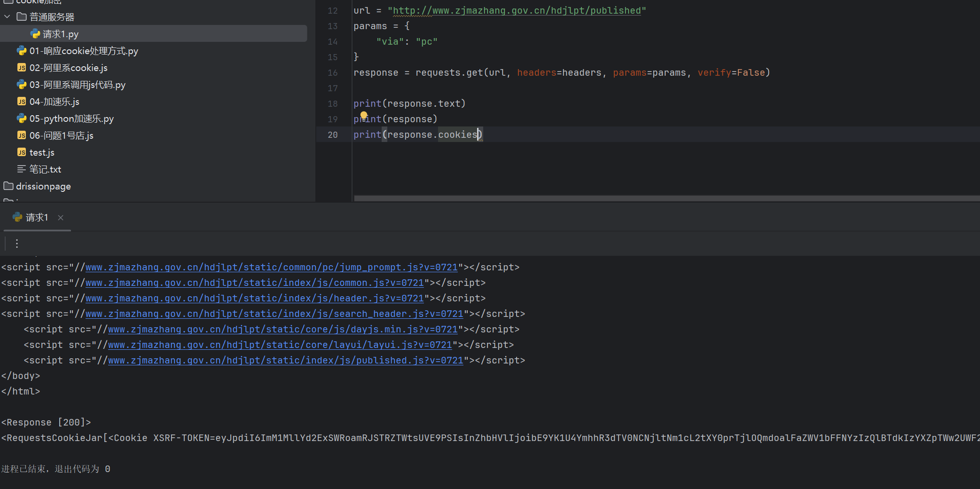Screen dimensions: 980x489
Task: Click the JS icon of 02-阿里系cookie.js
Action: [22, 68]
